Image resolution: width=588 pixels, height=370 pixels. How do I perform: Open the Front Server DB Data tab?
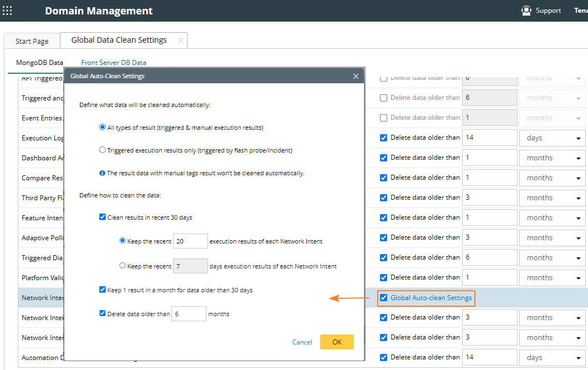pyautogui.click(x=114, y=63)
